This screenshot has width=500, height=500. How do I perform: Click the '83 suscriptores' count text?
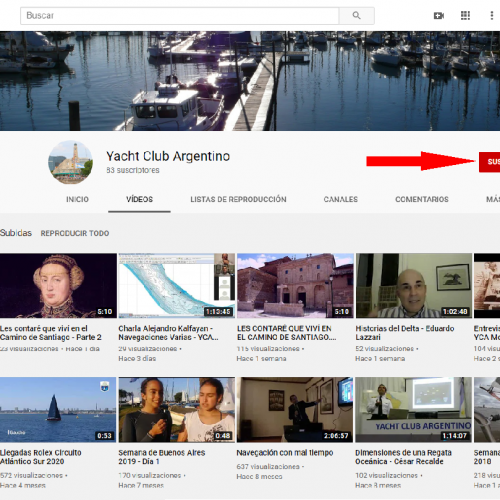pos(133,170)
